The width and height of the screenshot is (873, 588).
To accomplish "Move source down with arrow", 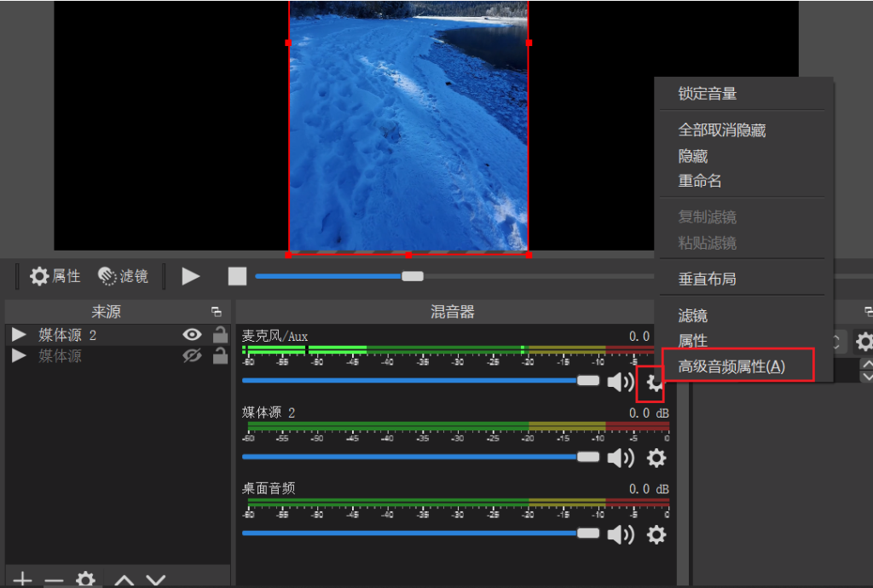I will [x=156, y=581].
